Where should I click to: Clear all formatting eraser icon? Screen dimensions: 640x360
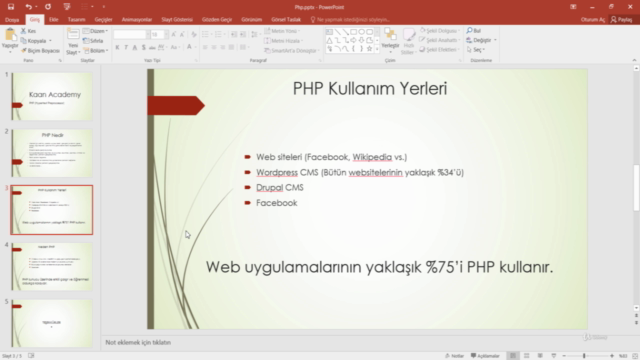point(193,35)
